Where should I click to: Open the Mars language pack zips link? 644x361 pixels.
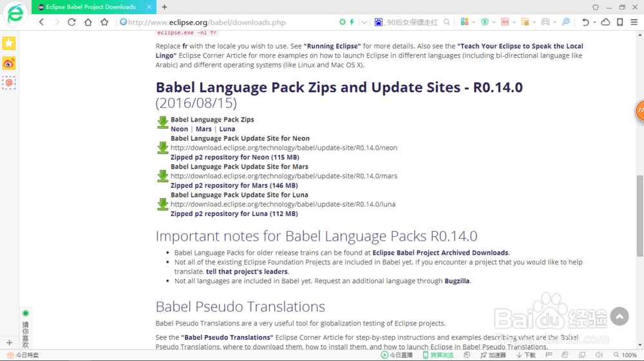pos(204,129)
